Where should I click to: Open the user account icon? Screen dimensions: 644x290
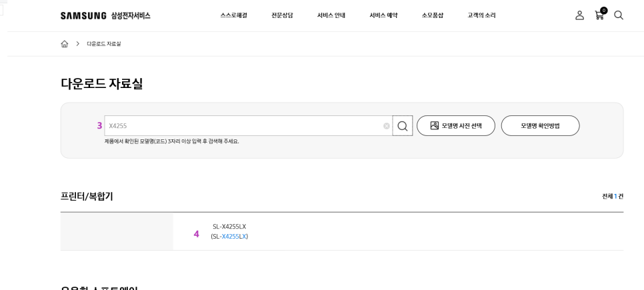point(579,15)
